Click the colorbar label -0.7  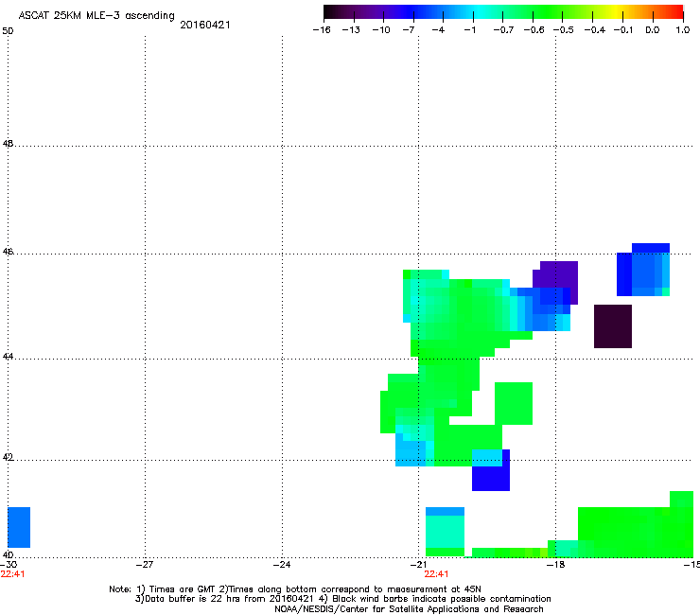point(503,30)
